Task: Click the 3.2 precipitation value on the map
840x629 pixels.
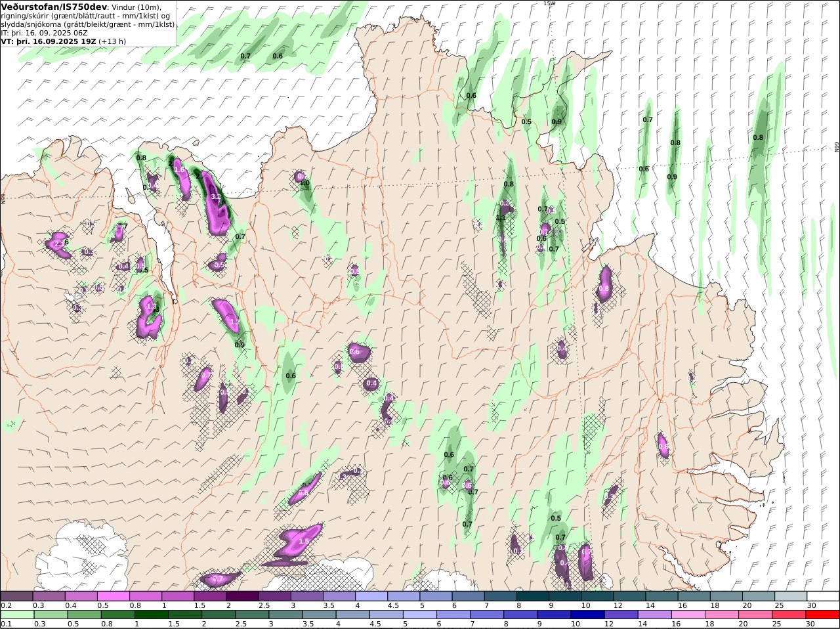Action: coord(215,196)
